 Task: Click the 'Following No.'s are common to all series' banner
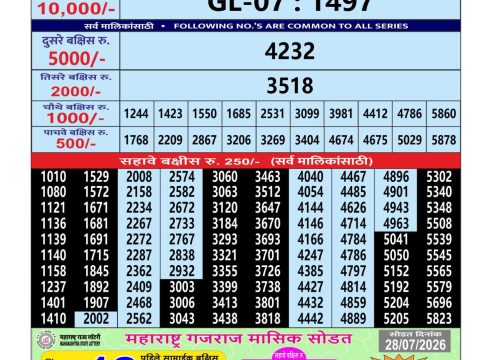point(246,26)
